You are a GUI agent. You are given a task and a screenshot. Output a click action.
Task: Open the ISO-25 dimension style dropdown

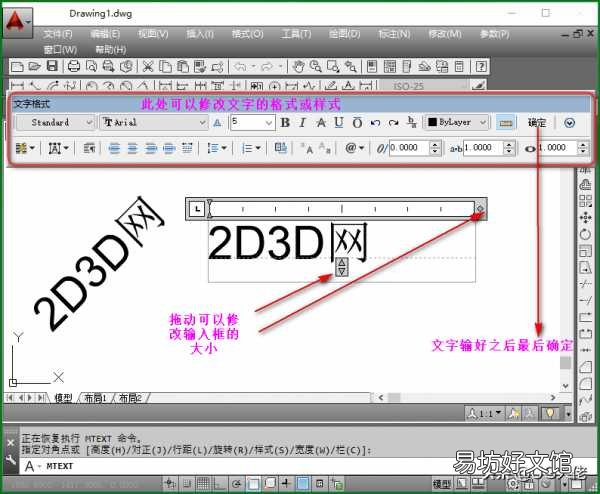(425, 86)
